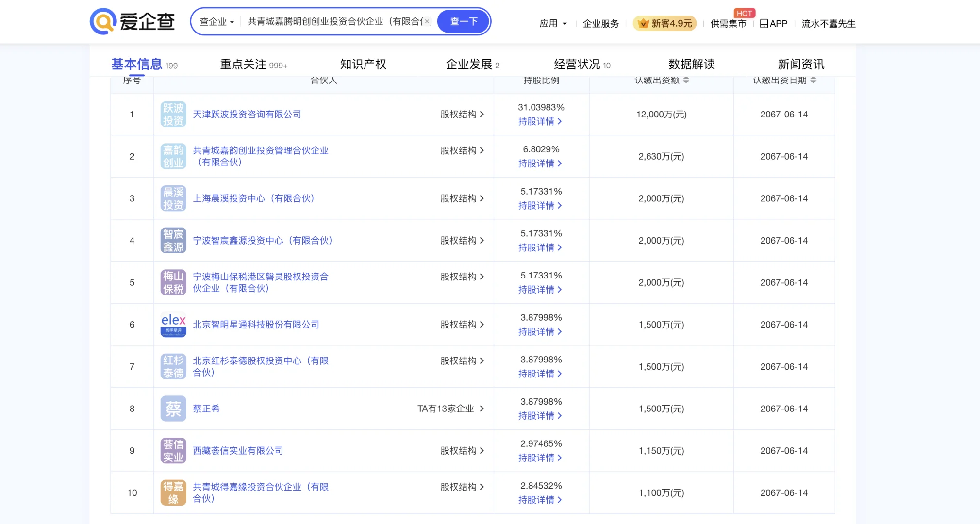The width and height of the screenshot is (980, 524).
Task: Open 嘉韵创业 company logo thumbnail
Action: pyautogui.click(x=173, y=156)
